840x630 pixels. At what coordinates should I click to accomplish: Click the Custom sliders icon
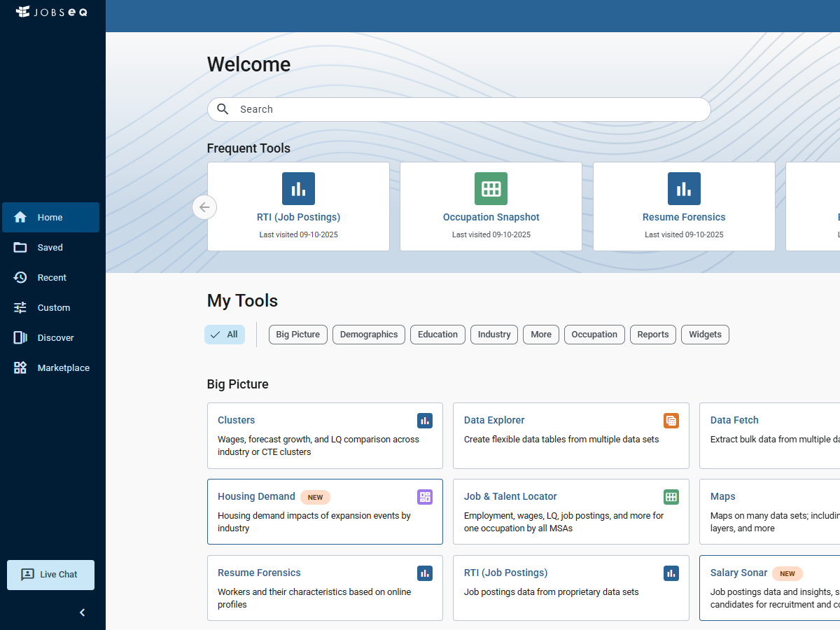click(20, 307)
